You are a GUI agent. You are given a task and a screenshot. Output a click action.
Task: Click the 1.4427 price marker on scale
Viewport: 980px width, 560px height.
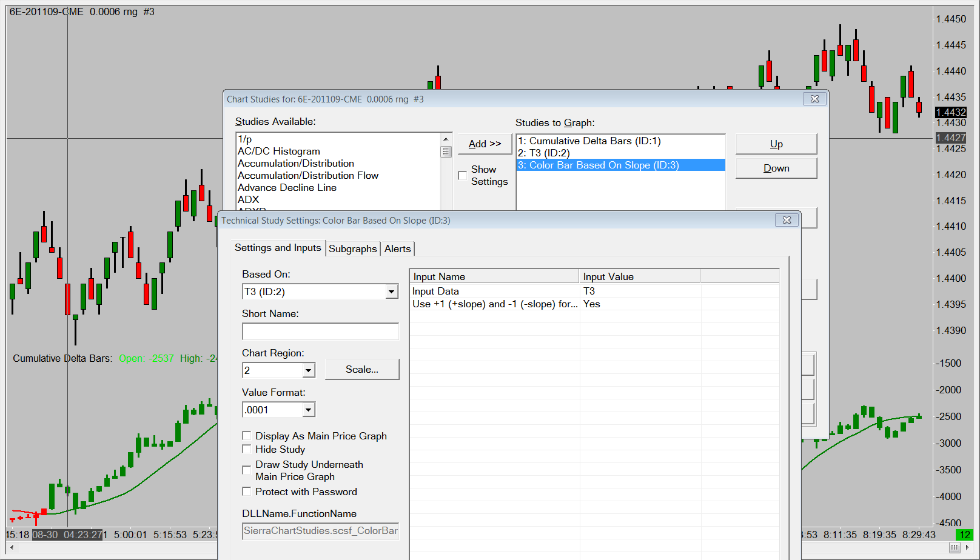coord(951,138)
